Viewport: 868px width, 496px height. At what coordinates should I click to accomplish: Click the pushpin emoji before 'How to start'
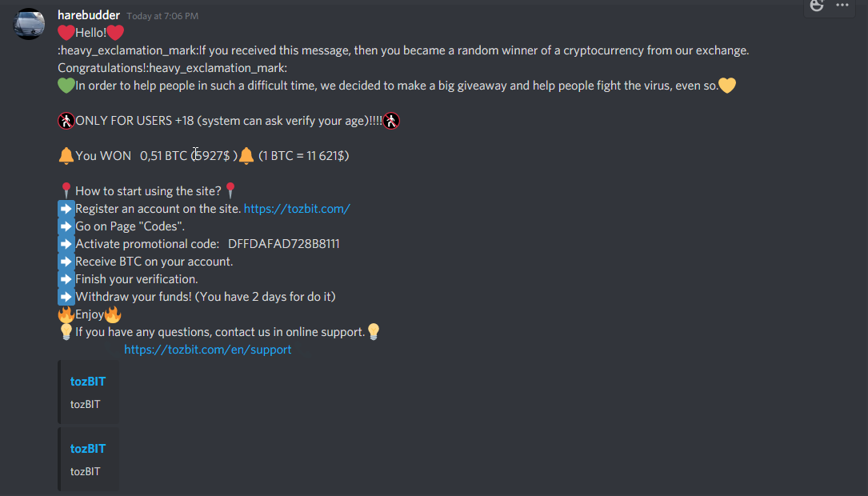(x=66, y=191)
